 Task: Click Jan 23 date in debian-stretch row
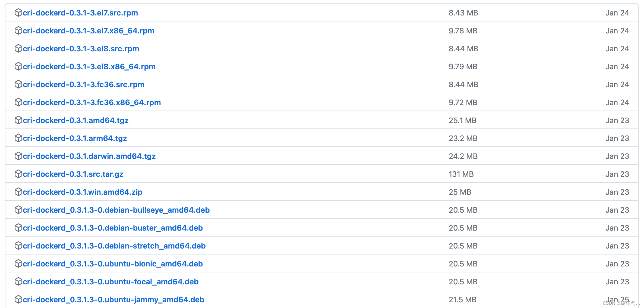point(617,246)
